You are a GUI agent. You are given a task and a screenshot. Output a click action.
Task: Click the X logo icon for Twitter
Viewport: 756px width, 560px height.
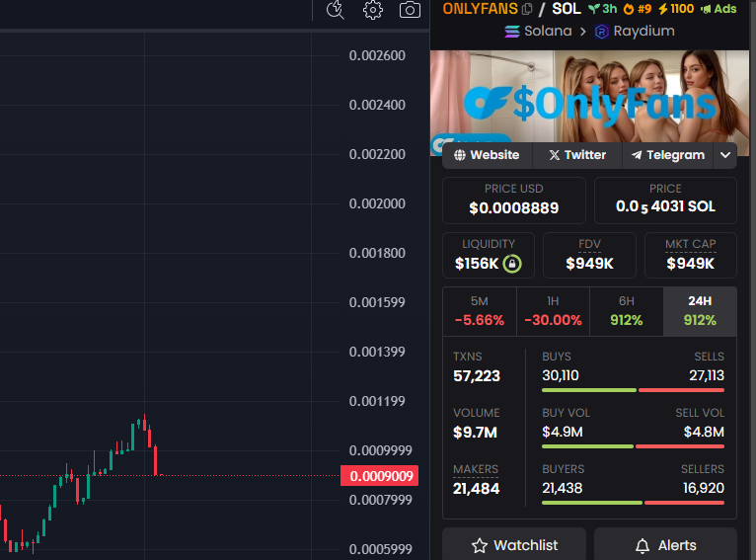point(555,155)
